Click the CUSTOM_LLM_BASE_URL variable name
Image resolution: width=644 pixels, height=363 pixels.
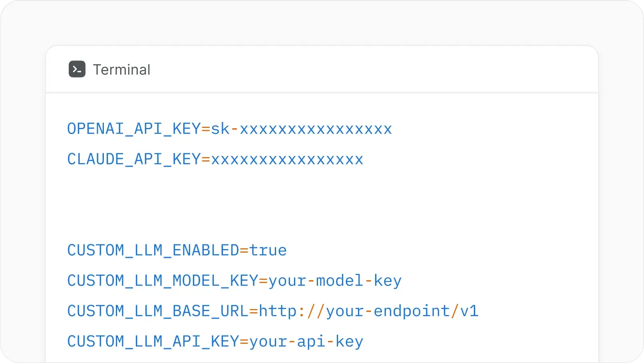158,311
